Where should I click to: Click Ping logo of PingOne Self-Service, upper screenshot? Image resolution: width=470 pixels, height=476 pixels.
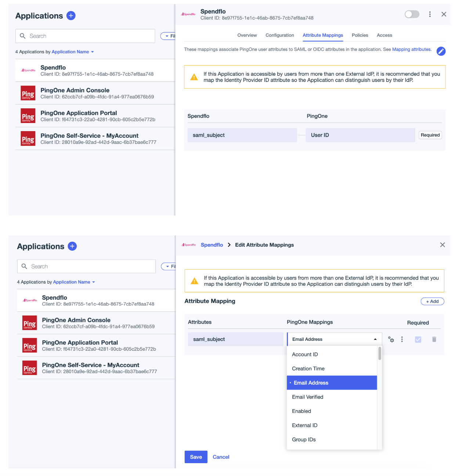click(28, 138)
